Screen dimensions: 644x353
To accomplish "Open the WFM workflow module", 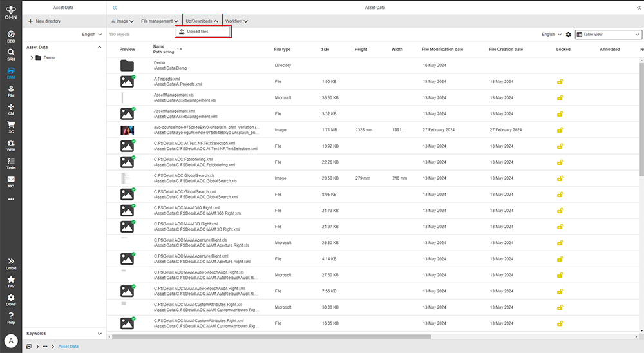I will [x=11, y=145].
